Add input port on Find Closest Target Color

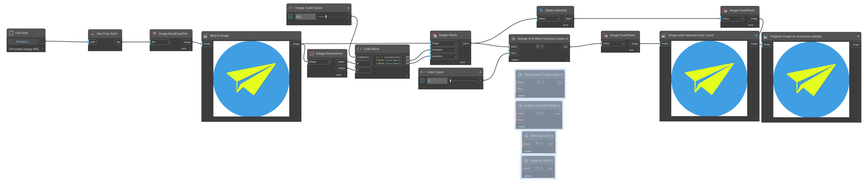coord(538,82)
